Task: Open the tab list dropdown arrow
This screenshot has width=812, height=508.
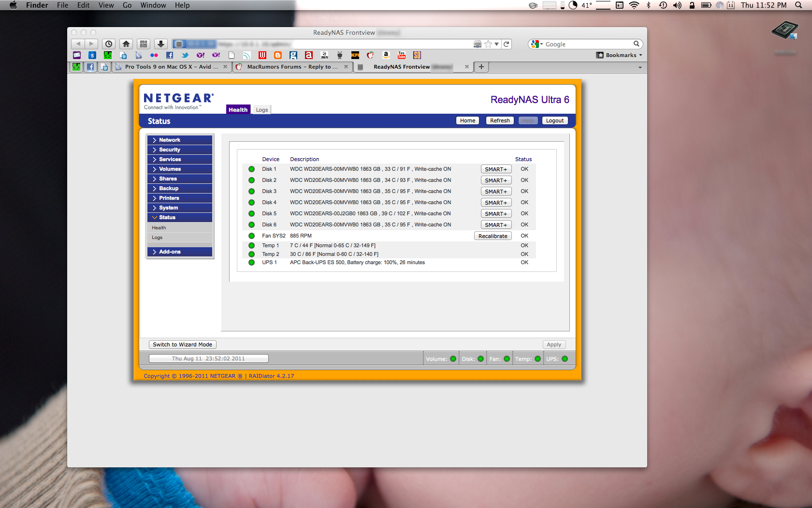Action: click(x=640, y=67)
